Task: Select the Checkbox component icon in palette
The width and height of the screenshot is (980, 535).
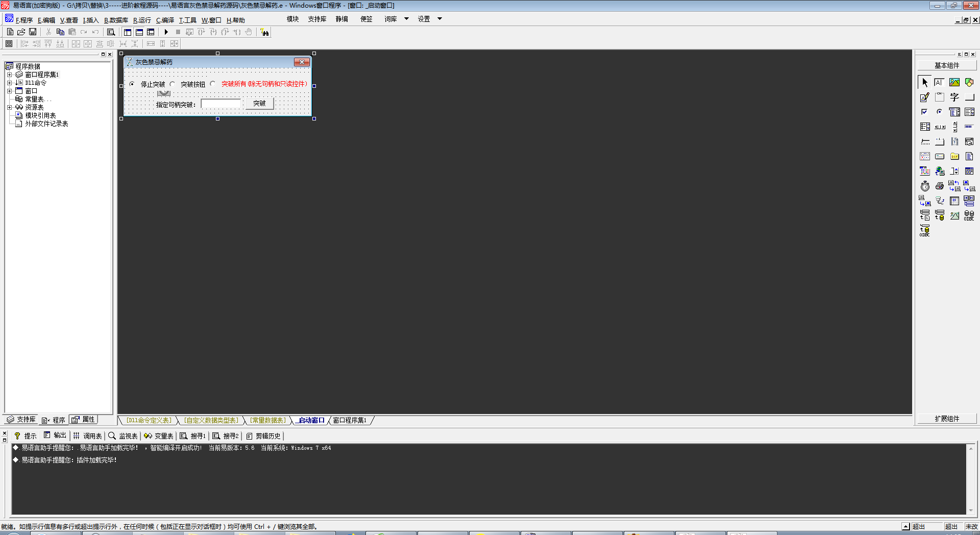Action: (x=925, y=112)
